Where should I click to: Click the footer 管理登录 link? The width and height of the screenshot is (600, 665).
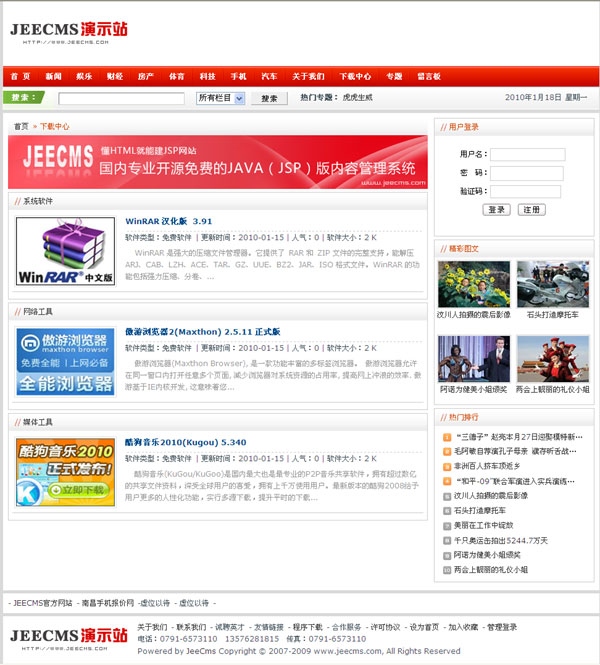click(502, 627)
